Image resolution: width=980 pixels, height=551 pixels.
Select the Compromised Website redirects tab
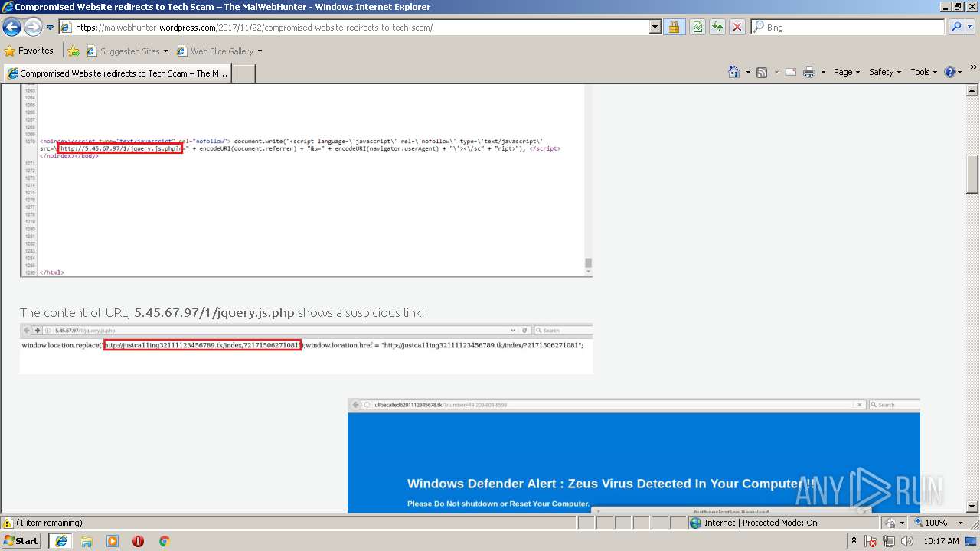click(116, 73)
